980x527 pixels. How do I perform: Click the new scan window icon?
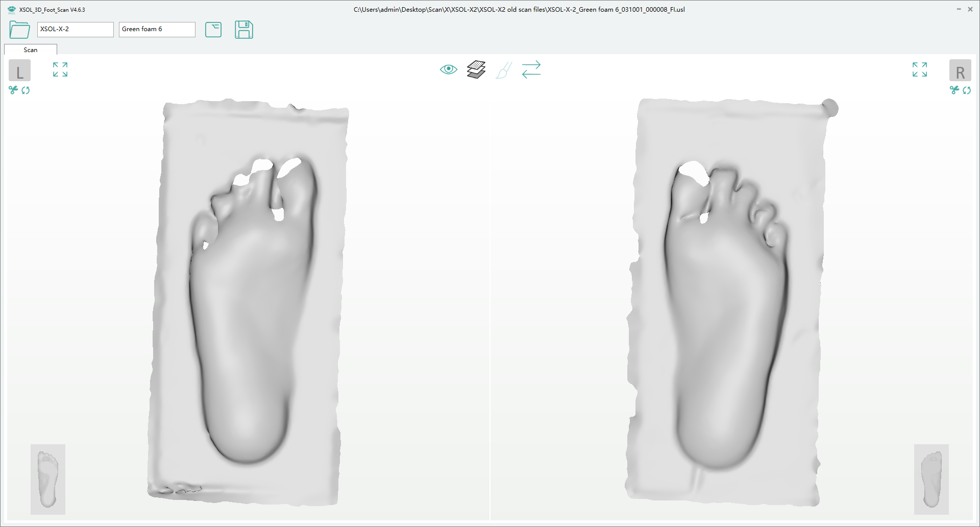[x=213, y=30]
